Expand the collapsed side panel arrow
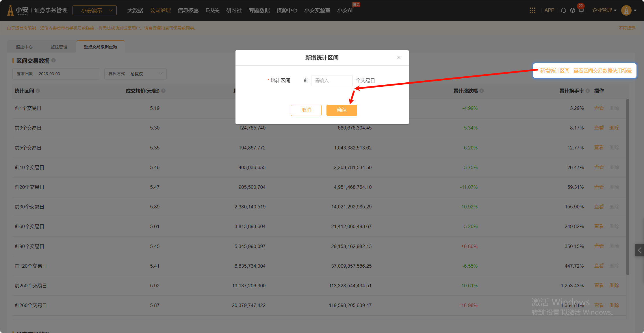Image resolution: width=644 pixels, height=333 pixels. 639,250
